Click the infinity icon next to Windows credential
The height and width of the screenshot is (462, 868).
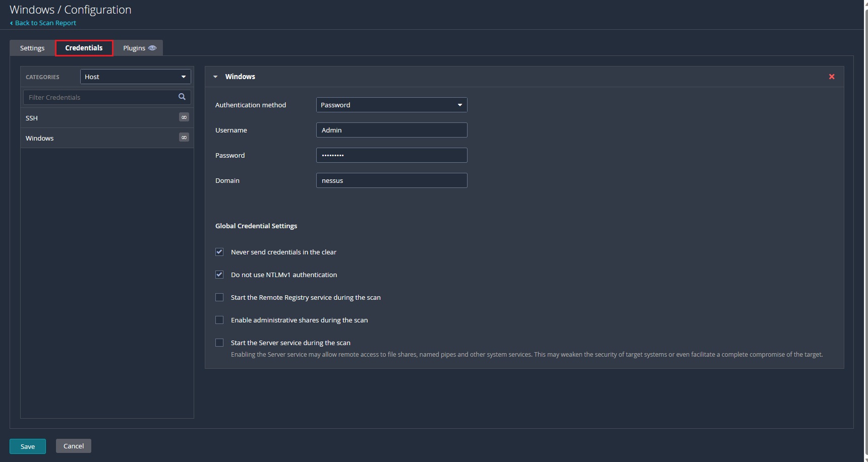[x=184, y=137]
